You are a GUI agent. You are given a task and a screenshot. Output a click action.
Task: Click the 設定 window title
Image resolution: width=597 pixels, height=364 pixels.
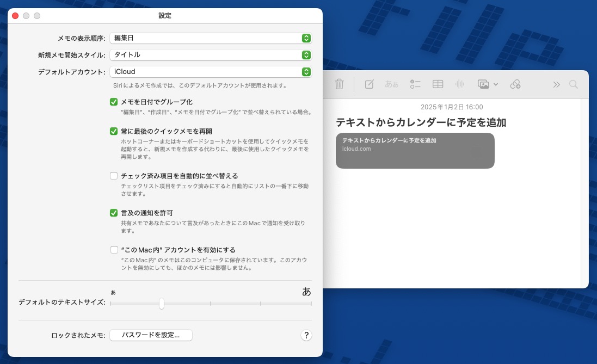[x=165, y=16]
